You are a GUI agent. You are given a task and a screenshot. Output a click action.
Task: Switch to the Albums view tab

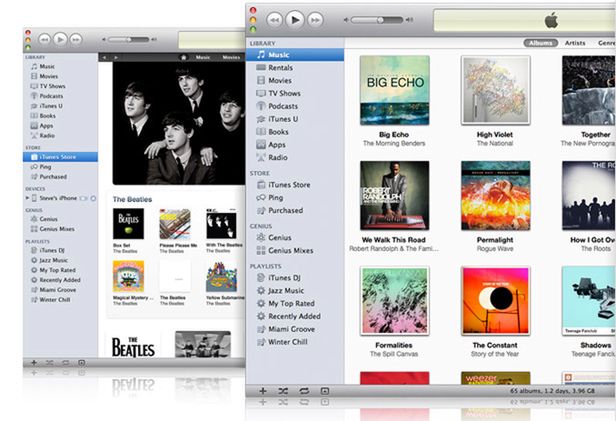pos(541,43)
